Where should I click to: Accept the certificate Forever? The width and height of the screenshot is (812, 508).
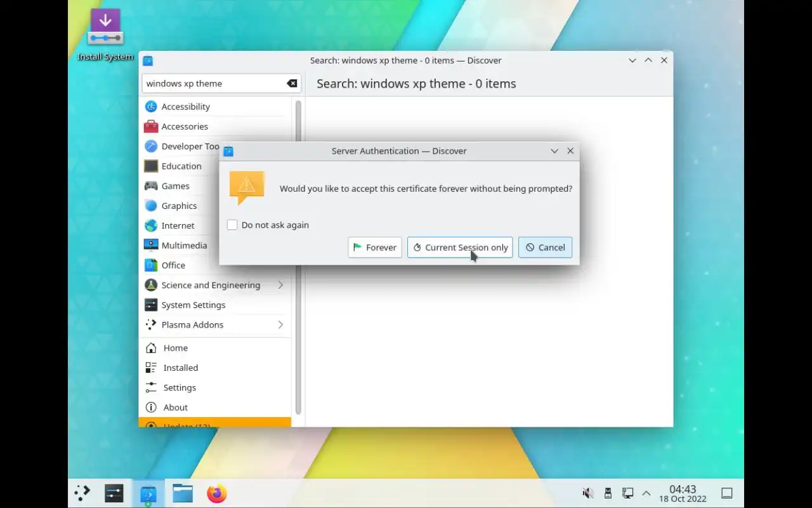coord(375,248)
